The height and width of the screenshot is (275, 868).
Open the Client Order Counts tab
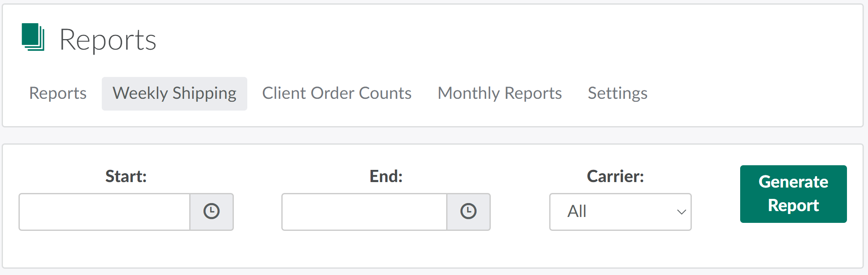pos(336,93)
